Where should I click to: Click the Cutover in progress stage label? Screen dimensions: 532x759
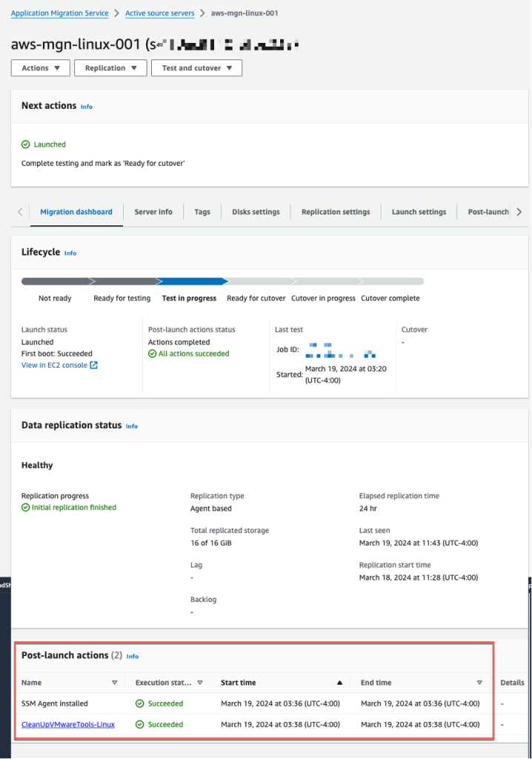click(323, 298)
